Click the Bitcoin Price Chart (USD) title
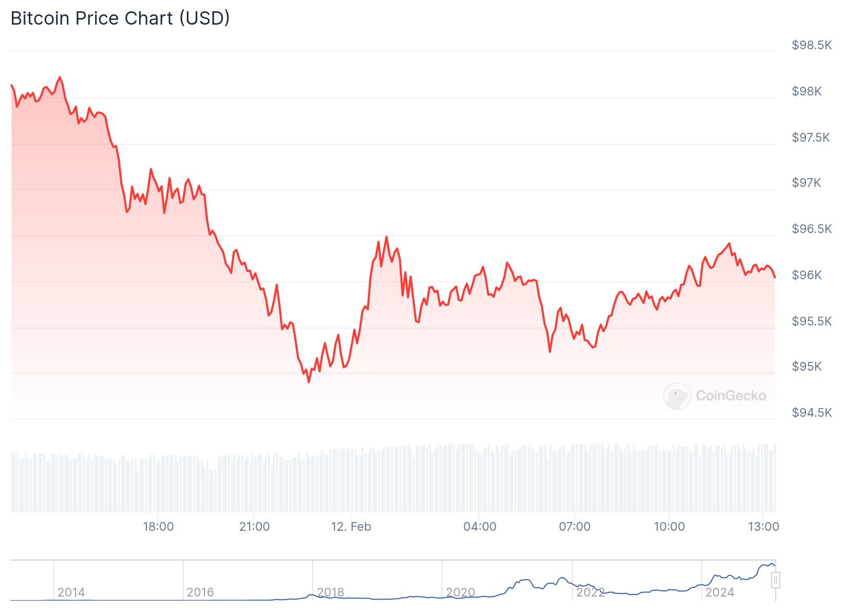 [x=120, y=18]
